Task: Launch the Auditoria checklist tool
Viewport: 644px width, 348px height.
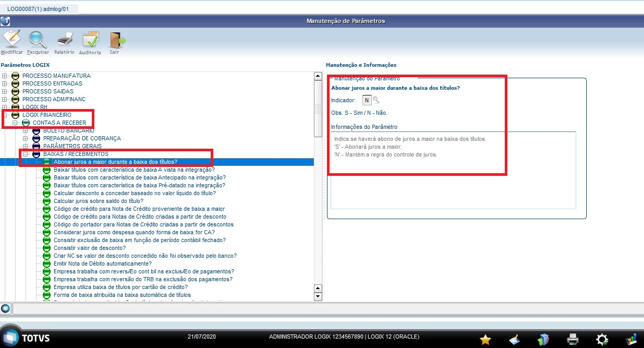Action: 90,40
